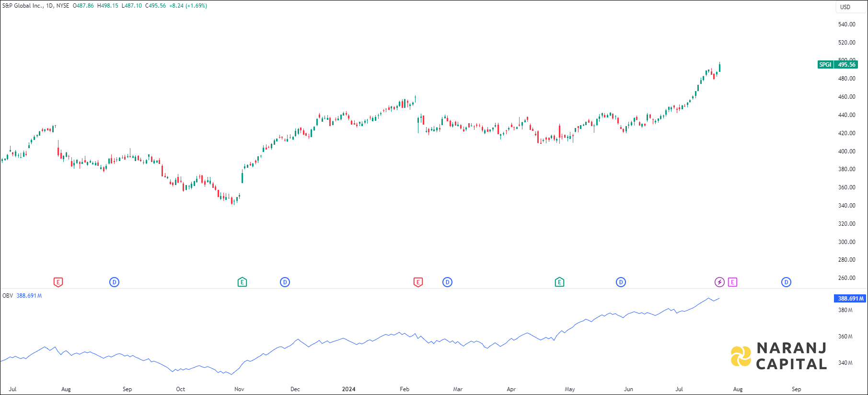The height and width of the screenshot is (395, 868).
Task: Click the open value O487.86
Action: coord(83,6)
